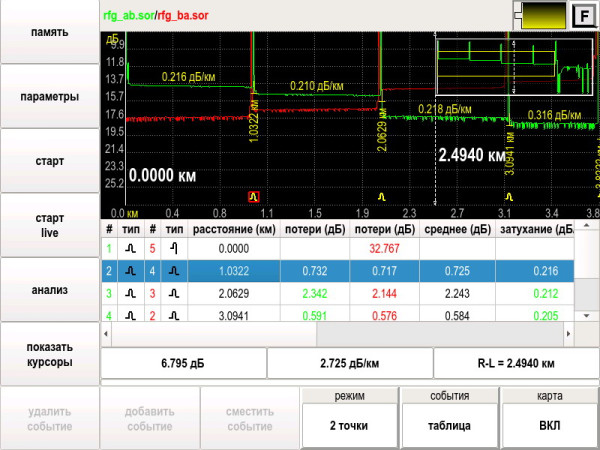Image resolution: width=600 pixels, height=450 pixels.
Task: Click the first pulse type icon in highlighted row 2
Action: point(130,271)
